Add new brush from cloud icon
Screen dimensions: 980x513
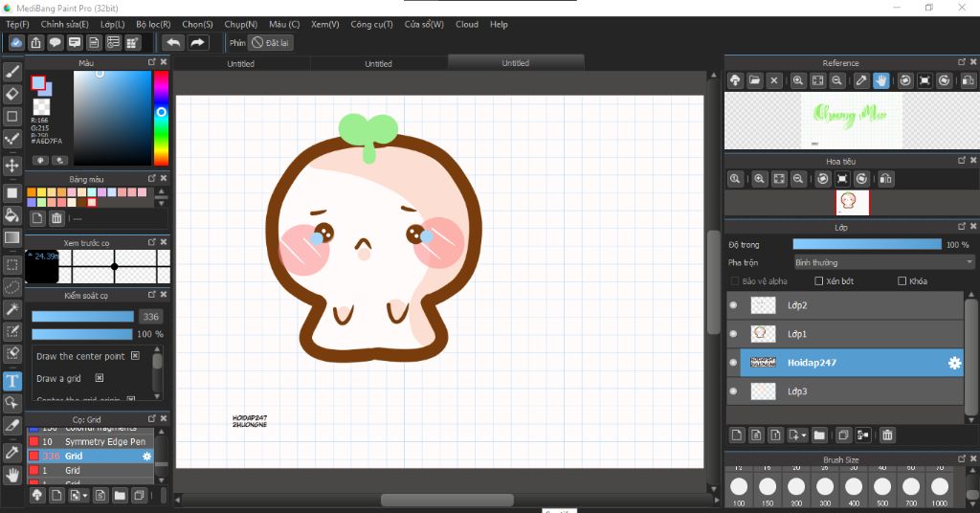click(37, 496)
